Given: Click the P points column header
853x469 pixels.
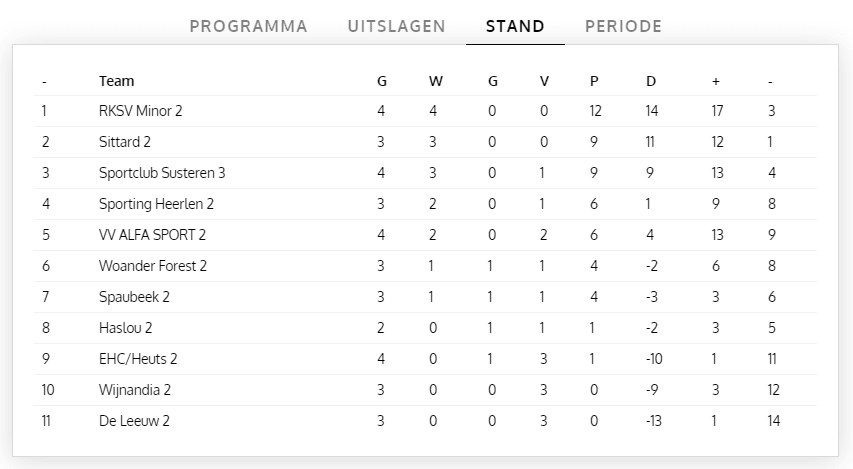Looking at the screenshot, I should [x=594, y=81].
